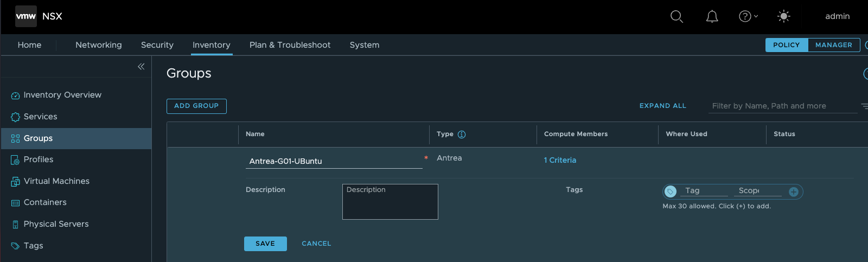The image size is (868, 262).
Task: Click the CANCEL button
Action: [x=316, y=244]
